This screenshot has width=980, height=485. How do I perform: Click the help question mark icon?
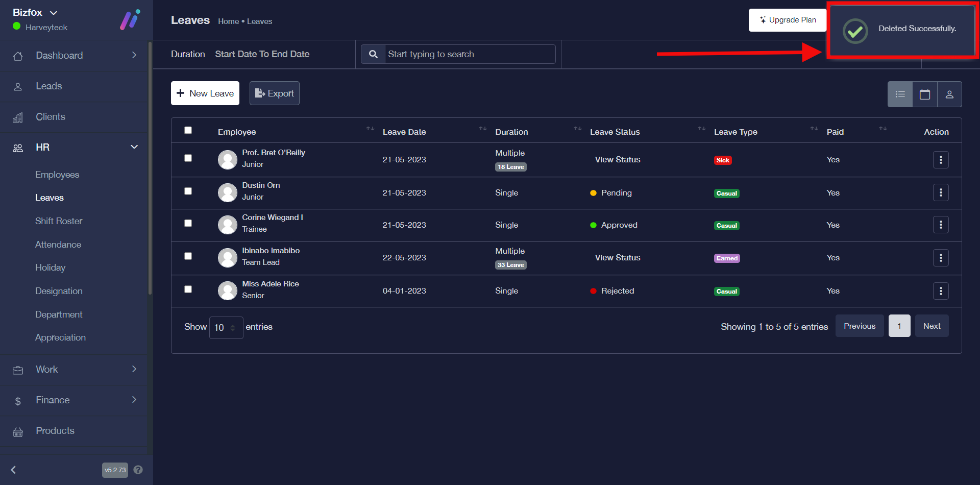[x=138, y=470]
